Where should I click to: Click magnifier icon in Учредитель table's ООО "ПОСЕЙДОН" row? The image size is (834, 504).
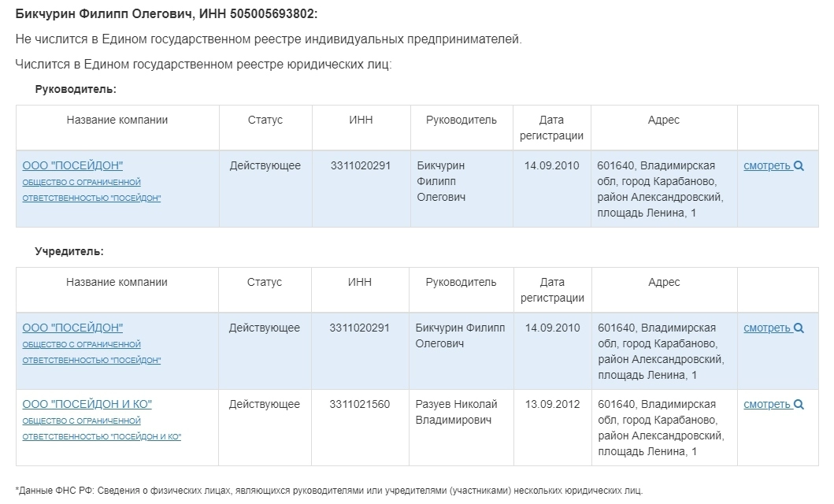click(x=799, y=328)
